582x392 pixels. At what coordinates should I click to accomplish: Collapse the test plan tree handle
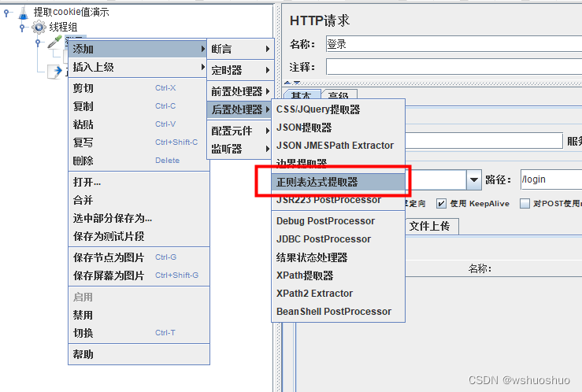click(6, 13)
